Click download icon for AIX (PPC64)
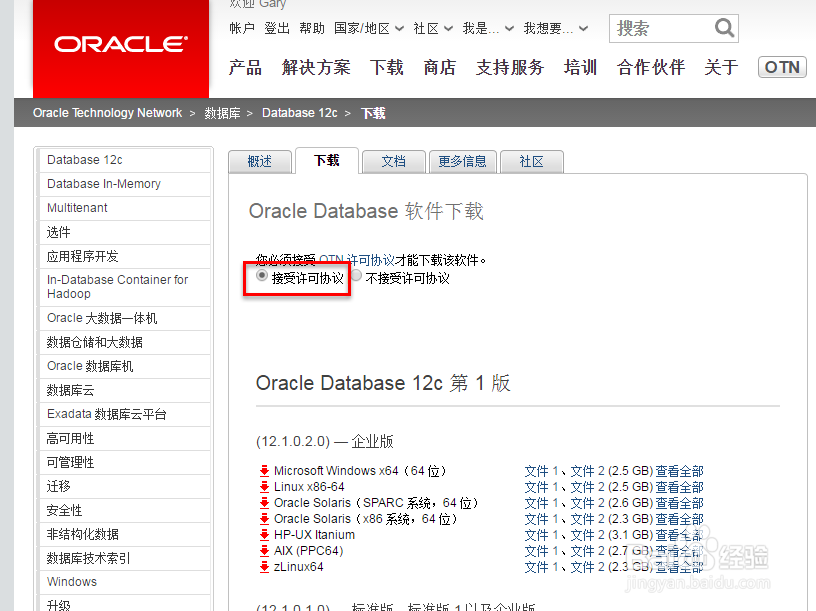This screenshot has height=611, width=816. pyautogui.click(x=264, y=551)
